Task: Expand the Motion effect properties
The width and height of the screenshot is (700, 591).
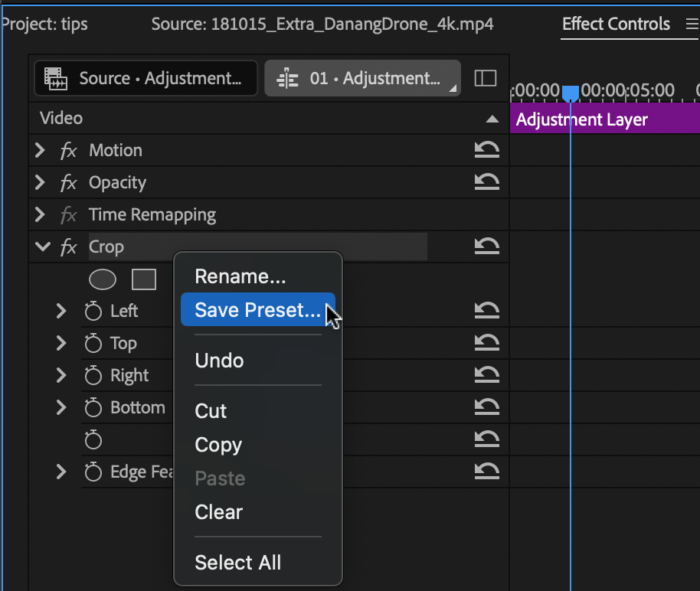Action: [x=40, y=150]
